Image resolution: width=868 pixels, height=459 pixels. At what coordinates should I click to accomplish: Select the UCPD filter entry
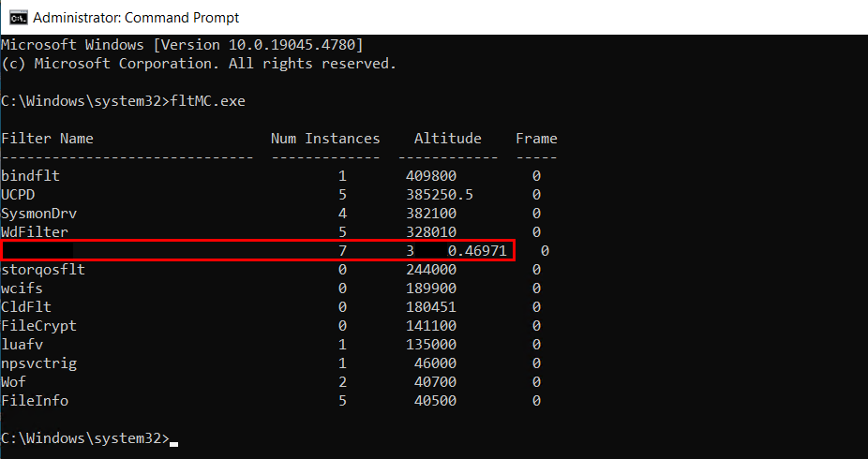click(x=18, y=195)
